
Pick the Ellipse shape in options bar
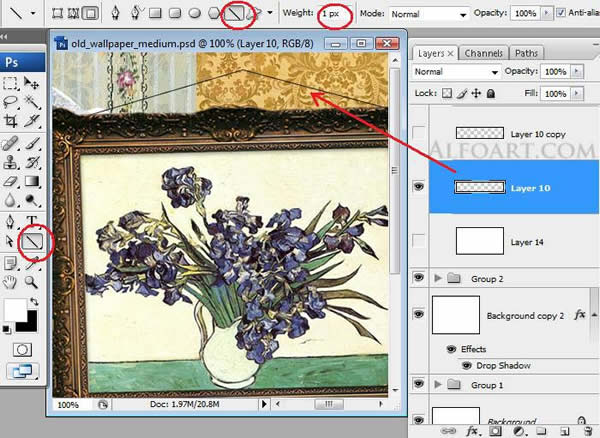coord(195,13)
